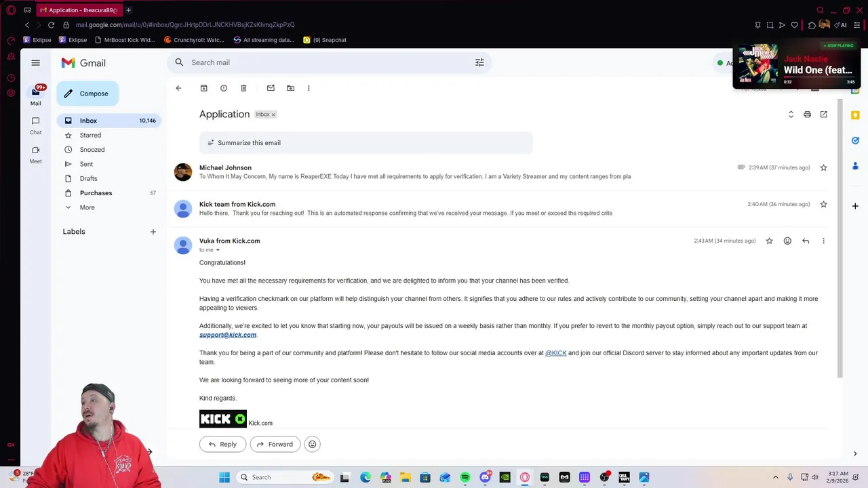Screen dimensions: 868x488
Task: Reload the page in the browser toolbar
Action: (x=51, y=25)
